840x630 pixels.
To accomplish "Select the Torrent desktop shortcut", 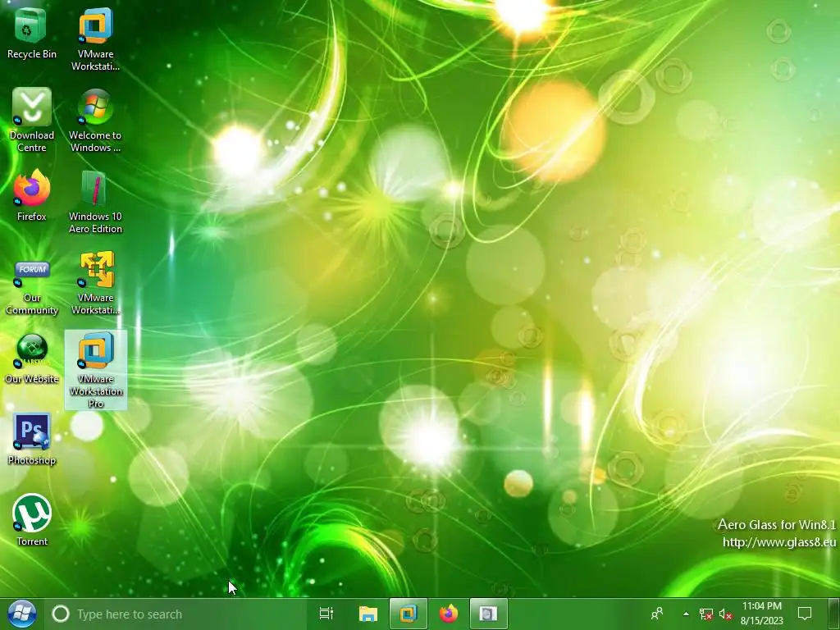I will click(32, 519).
